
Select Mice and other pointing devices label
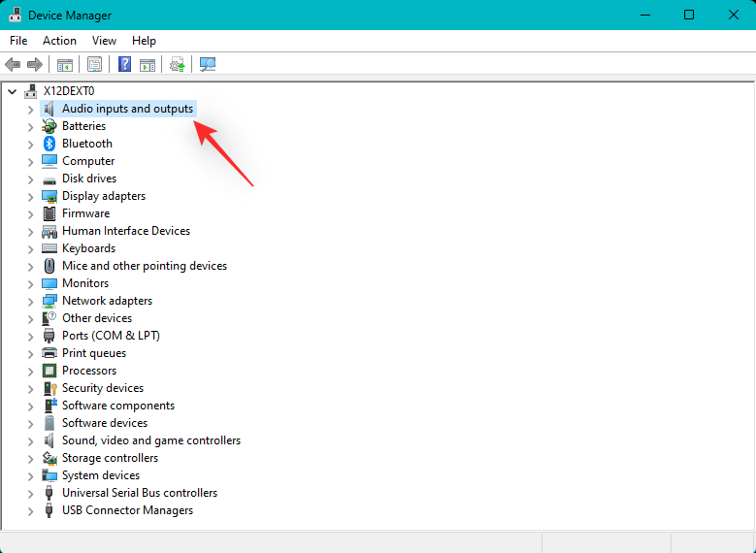point(145,266)
